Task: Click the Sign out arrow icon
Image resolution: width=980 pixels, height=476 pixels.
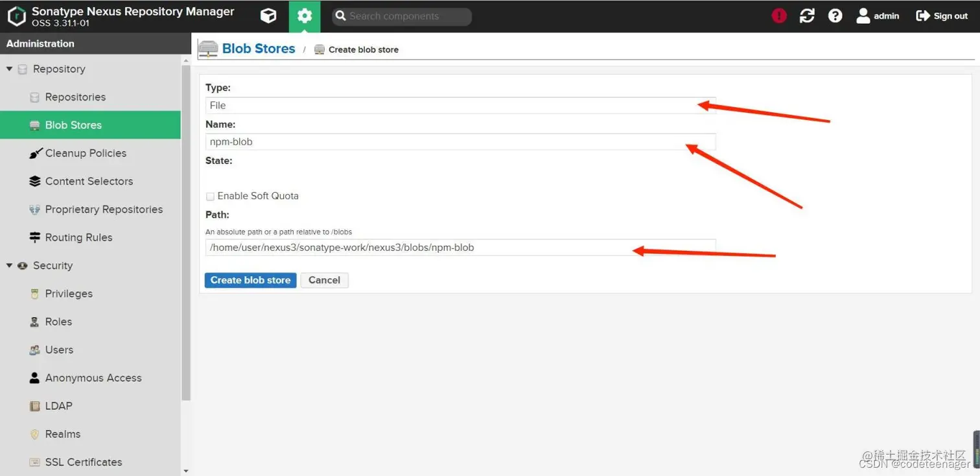Action: (923, 16)
